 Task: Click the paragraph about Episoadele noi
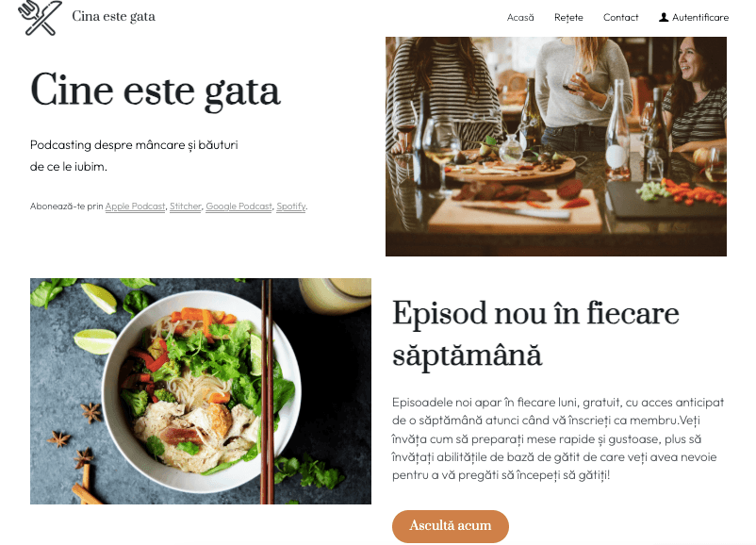tap(558, 438)
